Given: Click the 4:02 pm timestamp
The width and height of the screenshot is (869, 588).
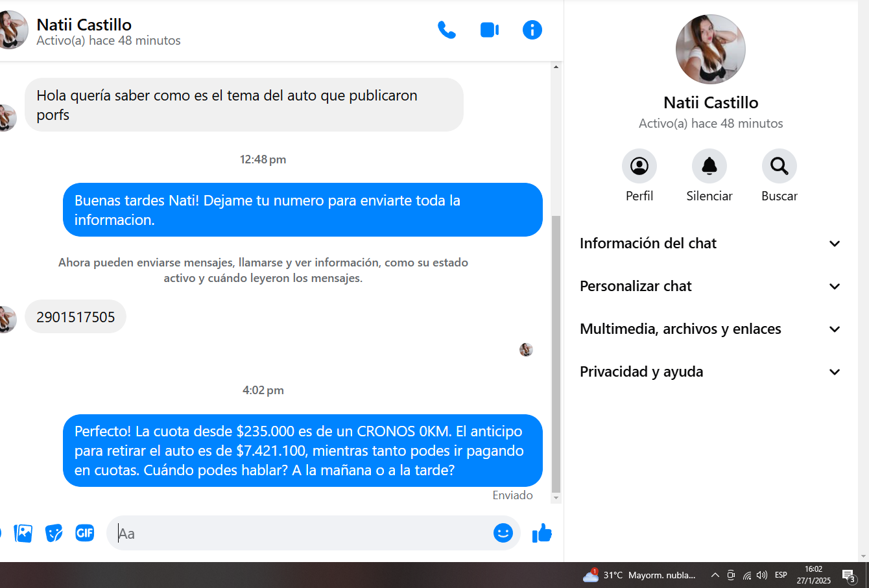Looking at the screenshot, I should coord(263,390).
